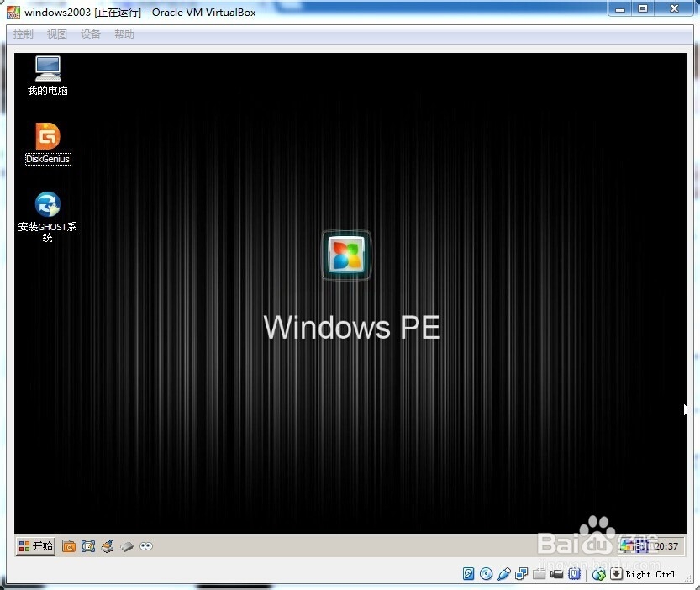This screenshot has height=590, width=700.
Task: Click the VirtualBox optical disc status icon
Action: 487,573
